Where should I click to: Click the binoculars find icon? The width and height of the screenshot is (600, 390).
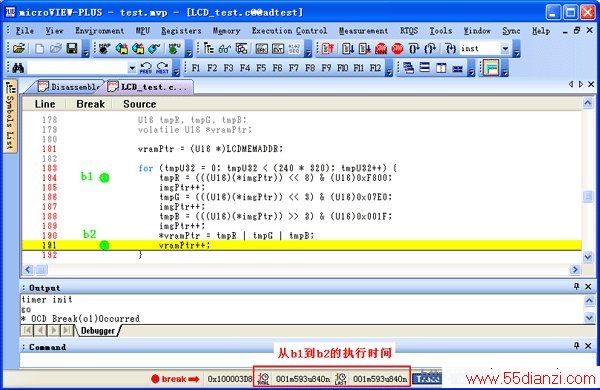coord(18,68)
